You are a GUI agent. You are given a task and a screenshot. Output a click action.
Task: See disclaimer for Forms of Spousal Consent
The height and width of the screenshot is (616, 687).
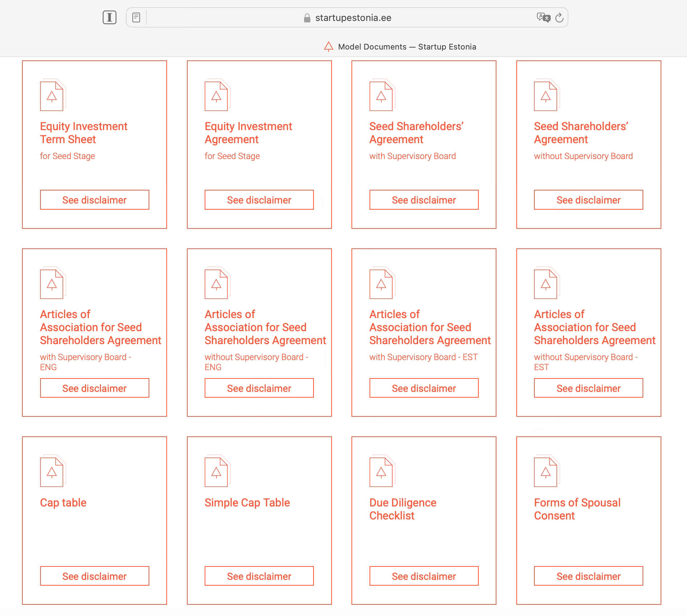[589, 576]
